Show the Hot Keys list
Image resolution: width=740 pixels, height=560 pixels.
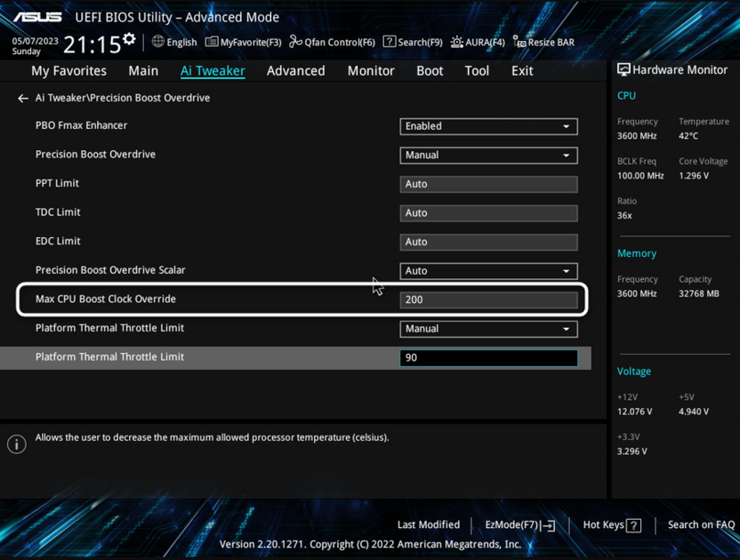[x=611, y=524]
